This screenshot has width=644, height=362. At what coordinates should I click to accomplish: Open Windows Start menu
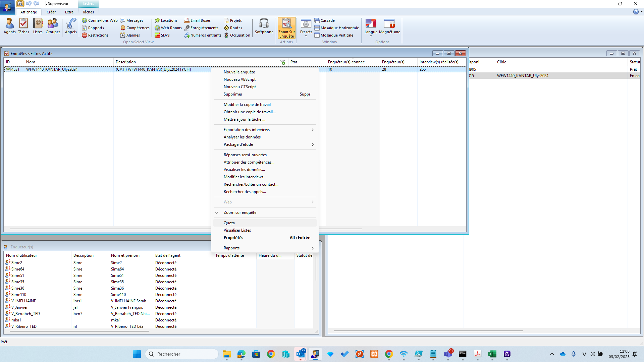137,354
